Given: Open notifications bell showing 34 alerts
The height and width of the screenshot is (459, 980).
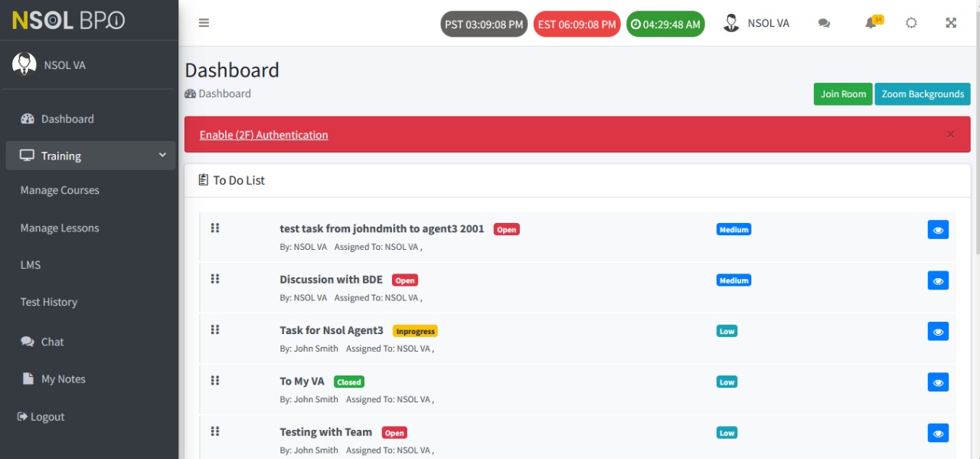Looking at the screenshot, I should [871, 23].
